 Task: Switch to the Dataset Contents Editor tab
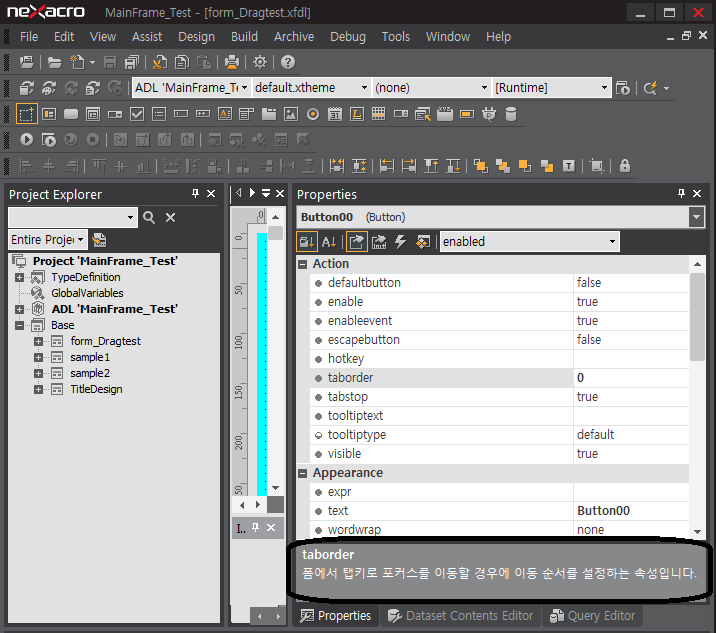click(460, 616)
